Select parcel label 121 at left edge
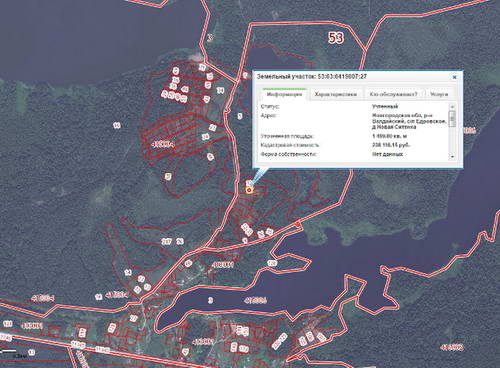 (8, 324)
